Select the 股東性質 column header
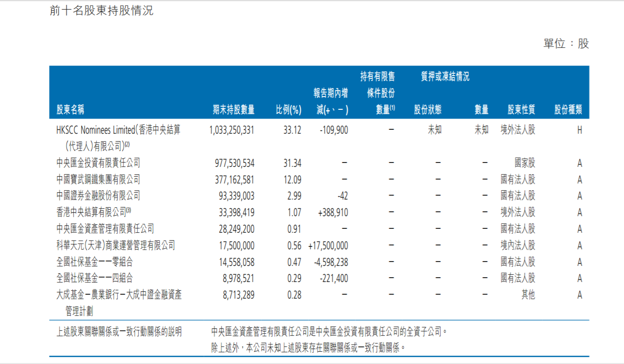Screen dimensions: 624x364 [521, 110]
